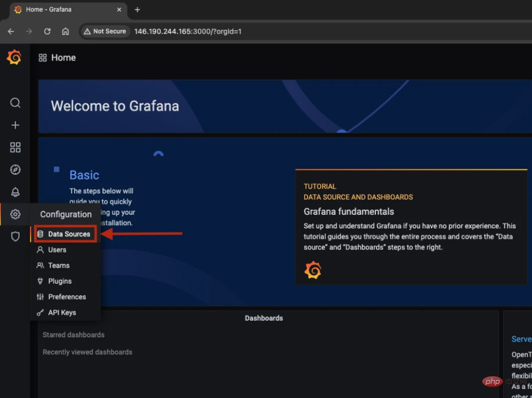Open the Create (+) icon in sidebar

(15, 125)
